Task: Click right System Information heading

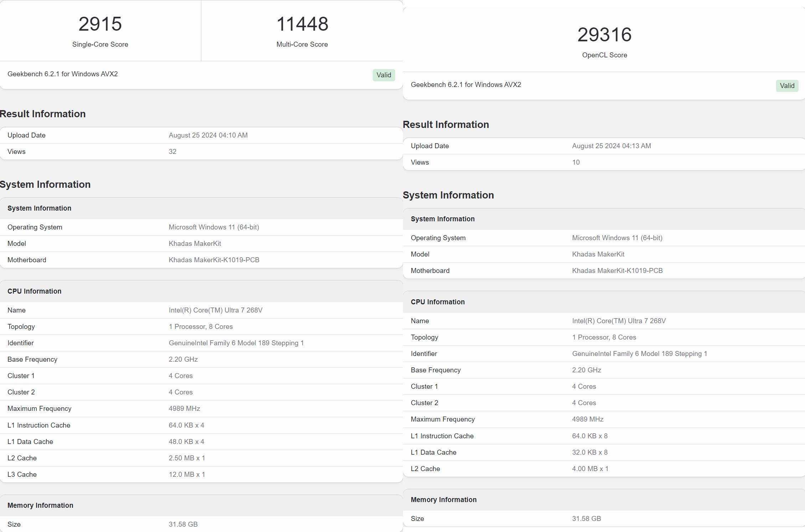Action: pyautogui.click(x=448, y=195)
